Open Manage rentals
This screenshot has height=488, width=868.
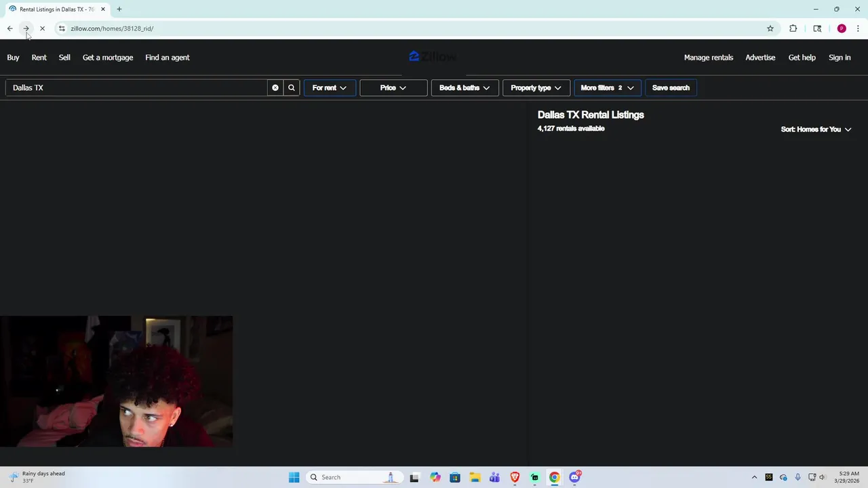point(709,58)
